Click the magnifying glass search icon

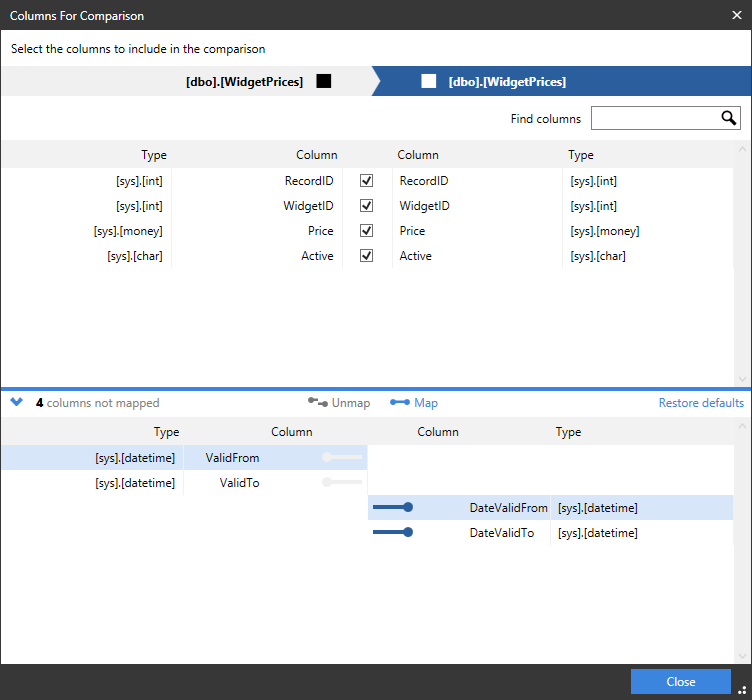pyautogui.click(x=729, y=118)
